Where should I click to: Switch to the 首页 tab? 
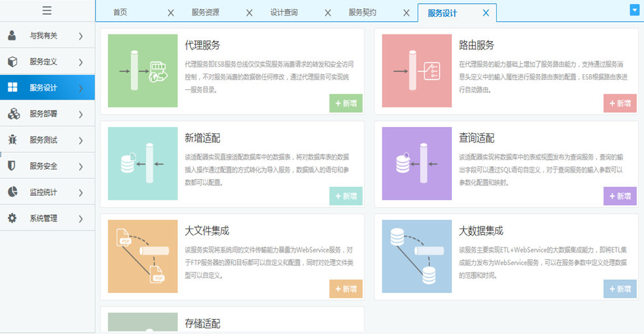[x=120, y=12]
